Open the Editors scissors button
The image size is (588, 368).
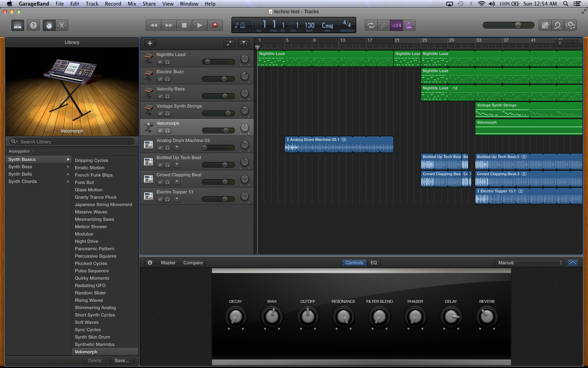click(x=62, y=25)
